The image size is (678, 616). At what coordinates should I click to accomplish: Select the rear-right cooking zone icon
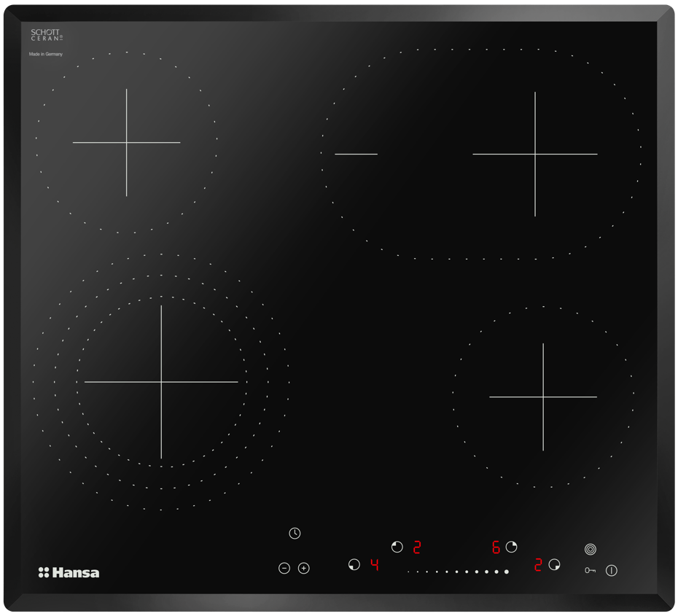[x=512, y=547]
